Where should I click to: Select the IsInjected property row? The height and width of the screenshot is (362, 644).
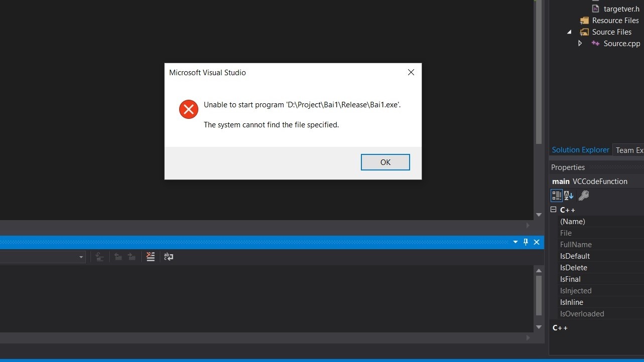click(x=601, y=290)
